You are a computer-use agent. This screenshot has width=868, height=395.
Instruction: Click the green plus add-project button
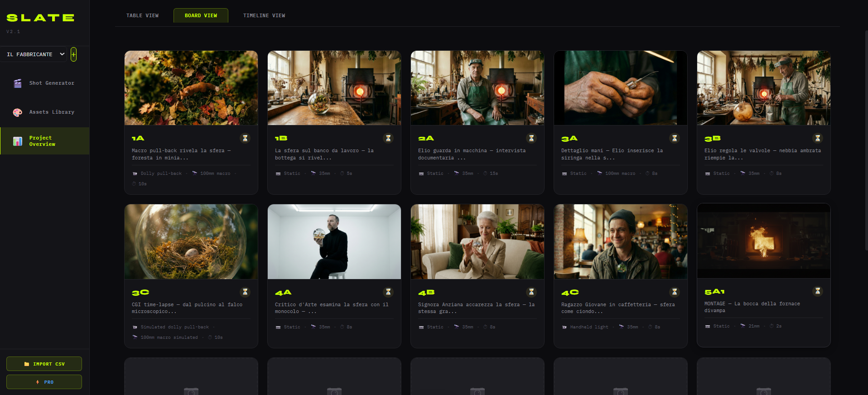pyautogui.click(x=73, y=54)
